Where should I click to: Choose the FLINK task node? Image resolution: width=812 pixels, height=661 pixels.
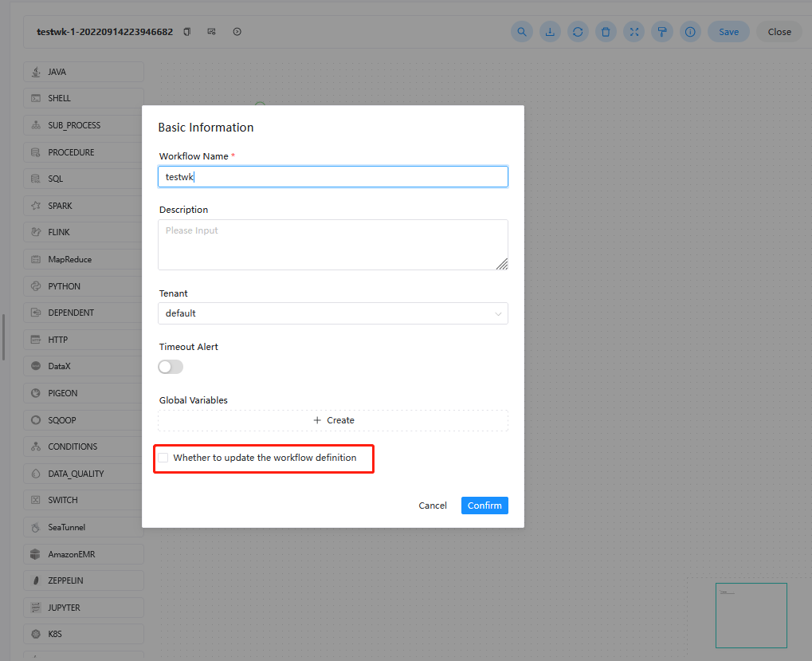[84, 232]
